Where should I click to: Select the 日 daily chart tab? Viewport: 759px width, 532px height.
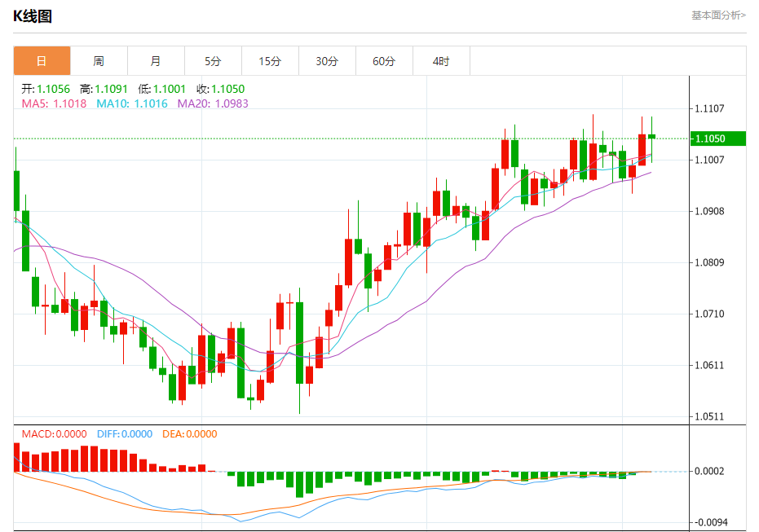click(42, 61)
